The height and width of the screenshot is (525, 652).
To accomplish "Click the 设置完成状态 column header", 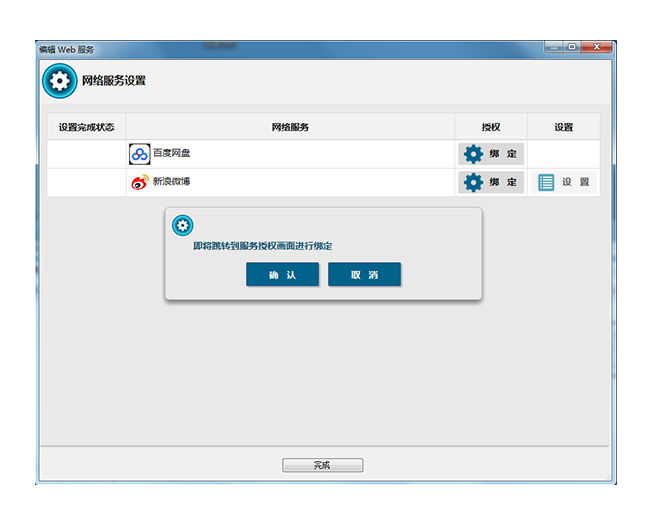I will [x=86, y=127].
